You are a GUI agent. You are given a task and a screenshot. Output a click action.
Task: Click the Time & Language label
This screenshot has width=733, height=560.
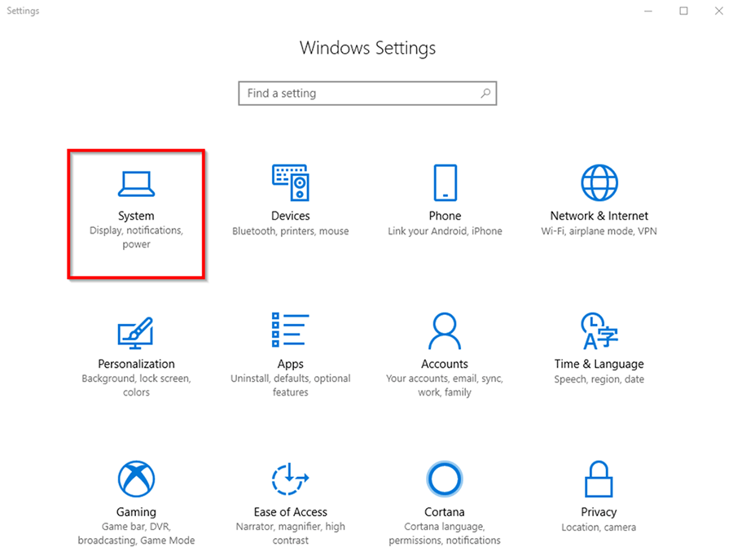599,365
